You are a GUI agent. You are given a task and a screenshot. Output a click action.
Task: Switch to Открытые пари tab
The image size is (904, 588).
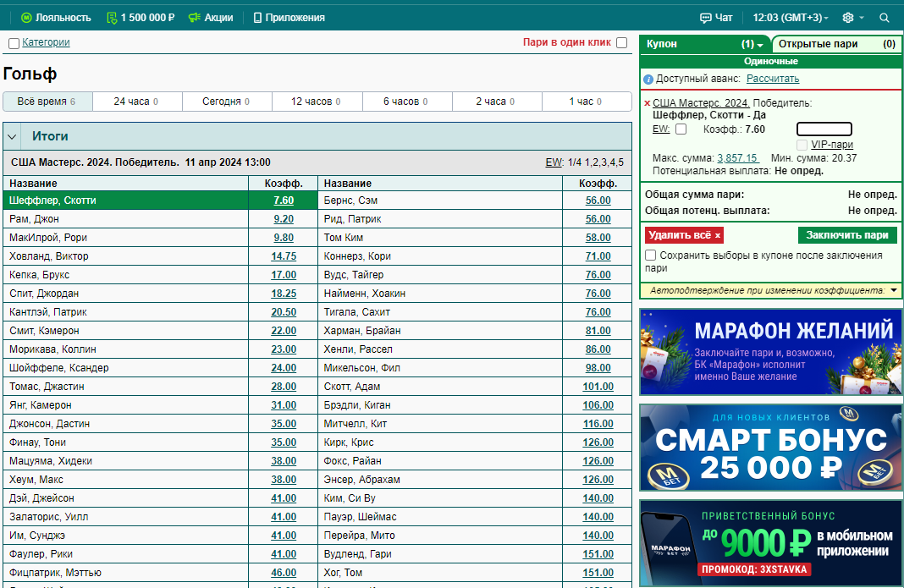coord(836,44)
